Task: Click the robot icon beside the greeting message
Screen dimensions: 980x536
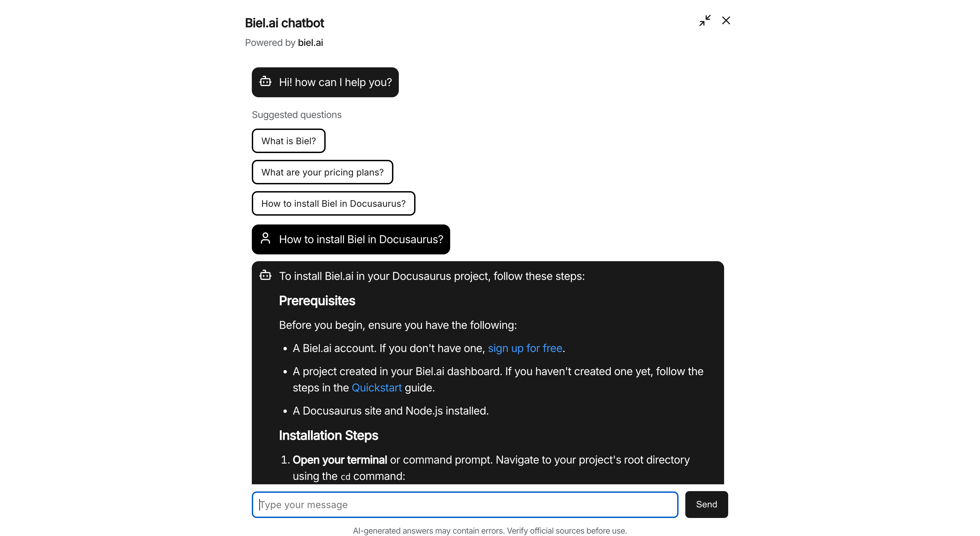Action: (265, 82)
